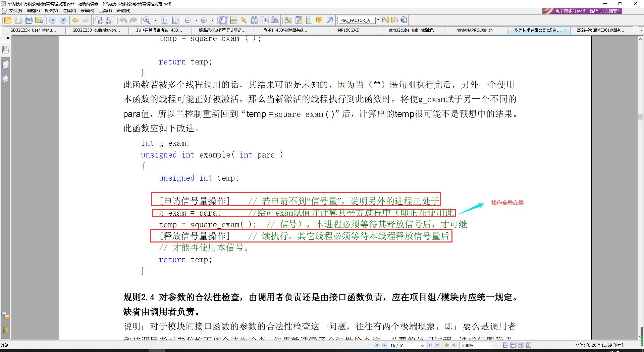644x352 pixels.
Task: Switch to the miniVNAPROLite_cn tab
Action: coord(474,30)
